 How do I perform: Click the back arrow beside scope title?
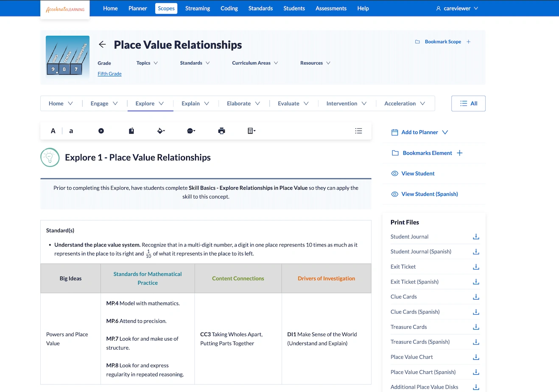(102, 45)
